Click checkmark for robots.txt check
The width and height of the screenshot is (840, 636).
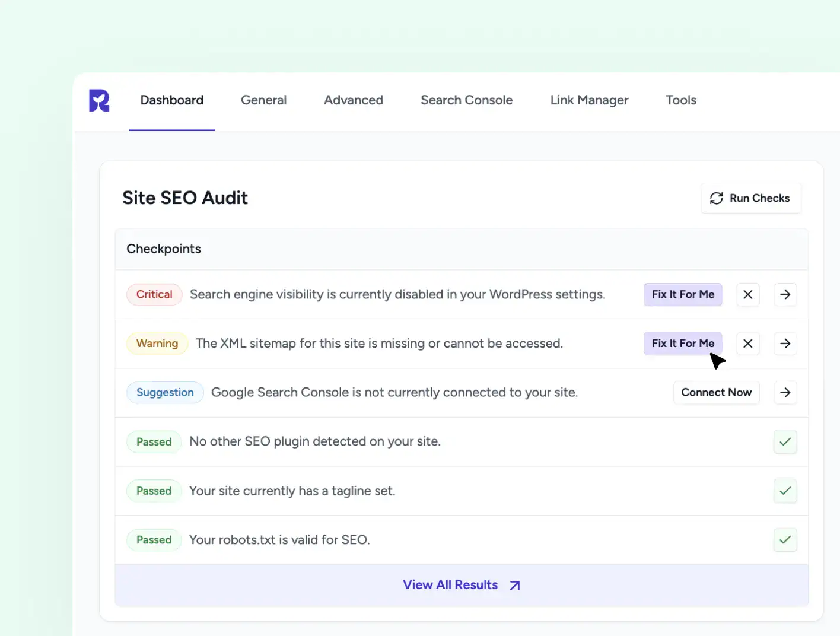coord(785,540)
